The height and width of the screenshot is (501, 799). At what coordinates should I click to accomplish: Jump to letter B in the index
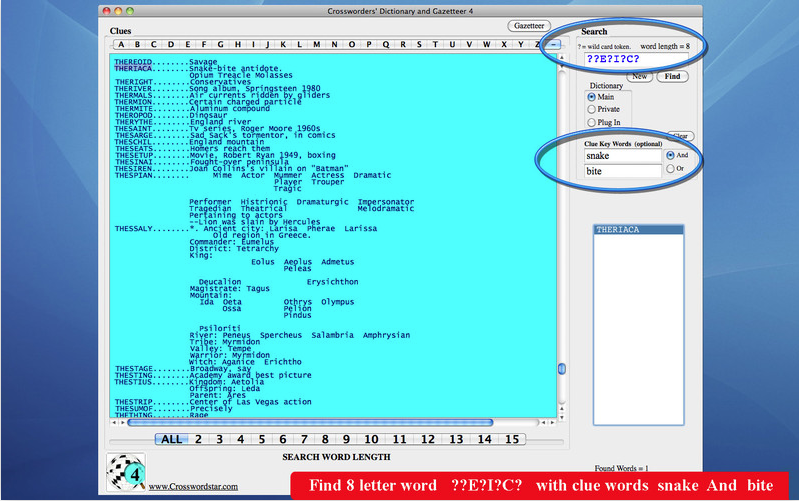(x=137, y=44)
